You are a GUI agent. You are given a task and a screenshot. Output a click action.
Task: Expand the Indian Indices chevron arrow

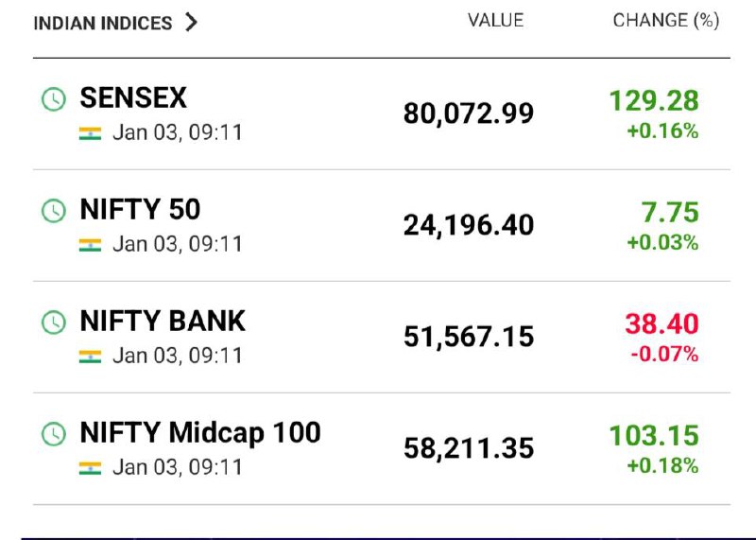(192, 22)
